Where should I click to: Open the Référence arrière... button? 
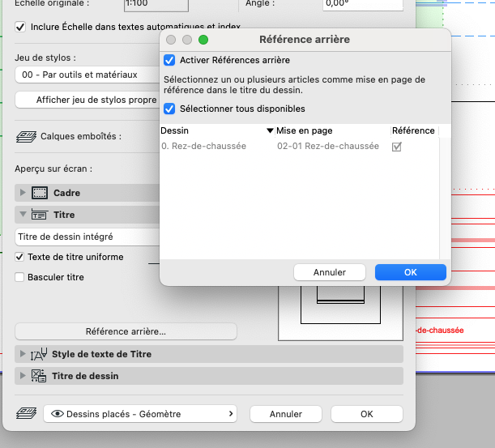[126, 331]
